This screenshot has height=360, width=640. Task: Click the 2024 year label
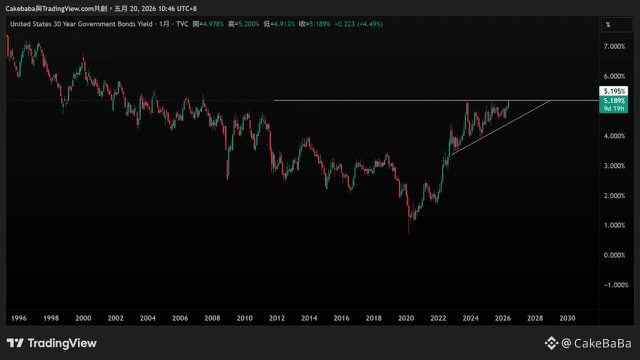(470, 318)
